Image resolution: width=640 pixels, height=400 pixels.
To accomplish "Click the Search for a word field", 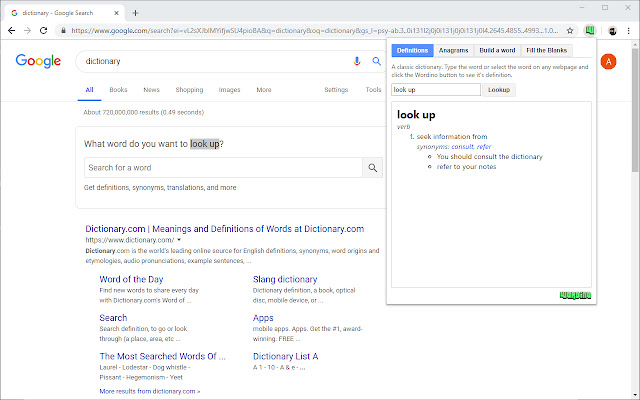I will 223,167.
